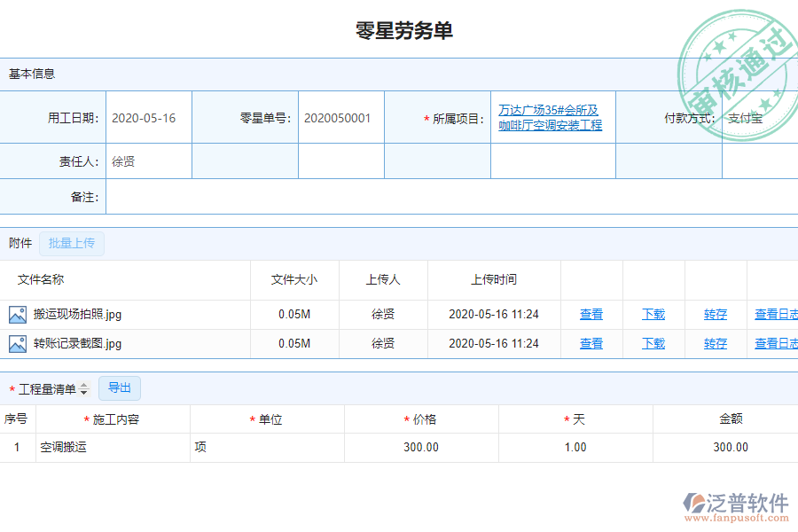Click 下载 for 转账记录截图.jpg
The height and width of the screenshot is (532, 798).
click(x=653, y=343)
